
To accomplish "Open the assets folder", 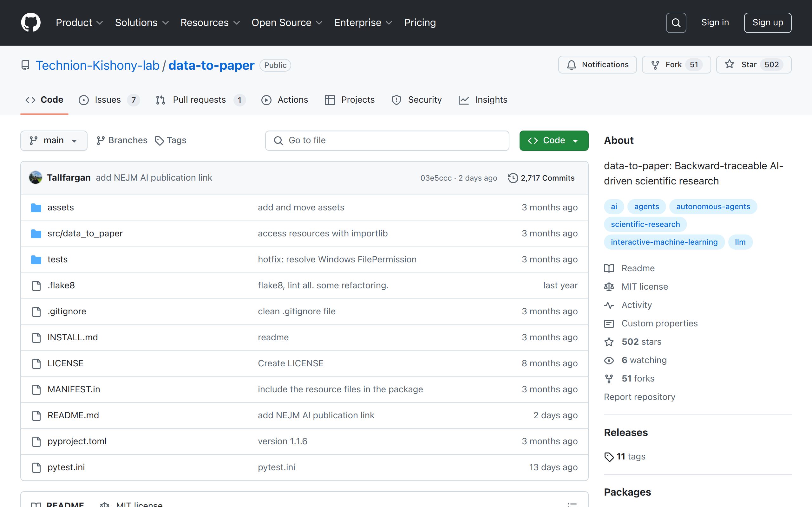I will coord(61,208).
